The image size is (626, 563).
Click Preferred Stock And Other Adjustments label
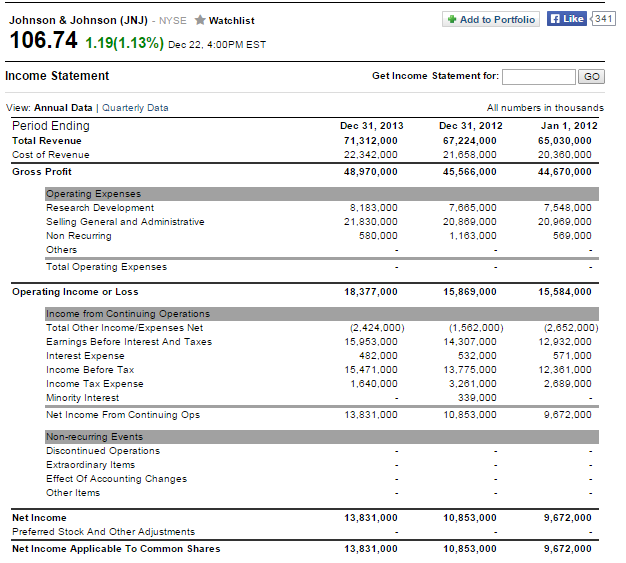104,532
